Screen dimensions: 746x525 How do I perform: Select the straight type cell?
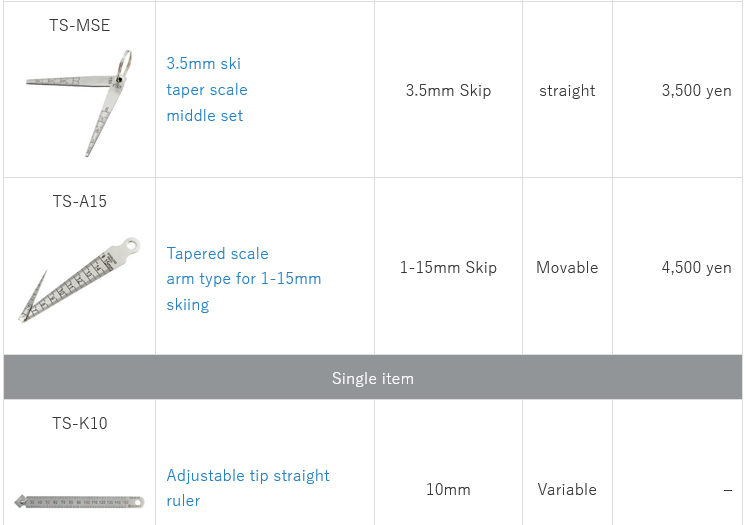tap(567, 90)
